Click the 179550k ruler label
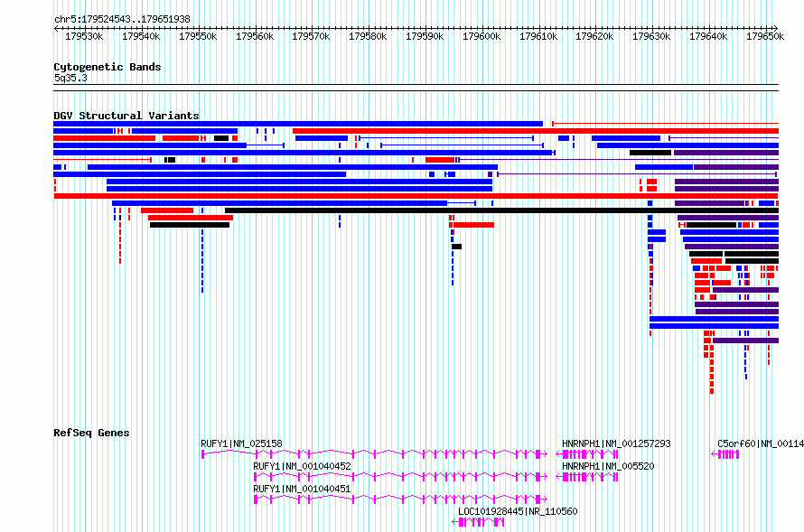This screenshot has height=532, width=804. [198, 36]
